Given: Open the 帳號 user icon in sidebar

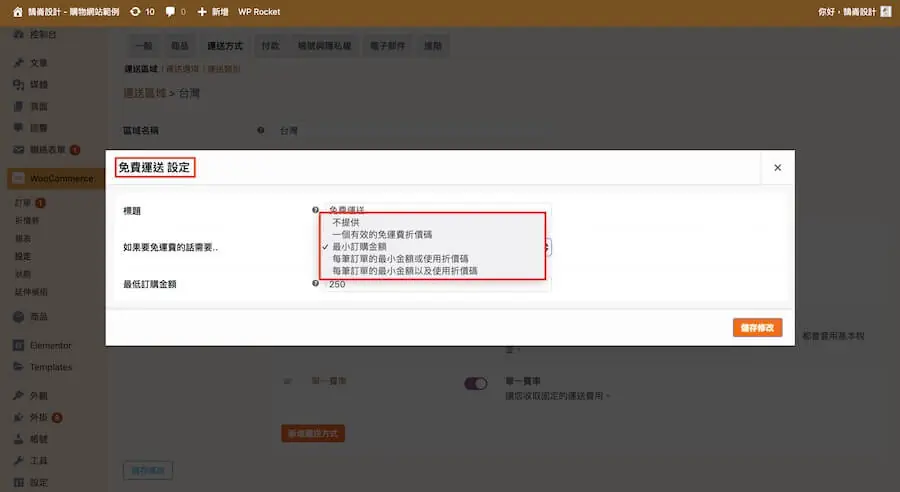Looking at the screenshot, I should [x=18, y=439].
